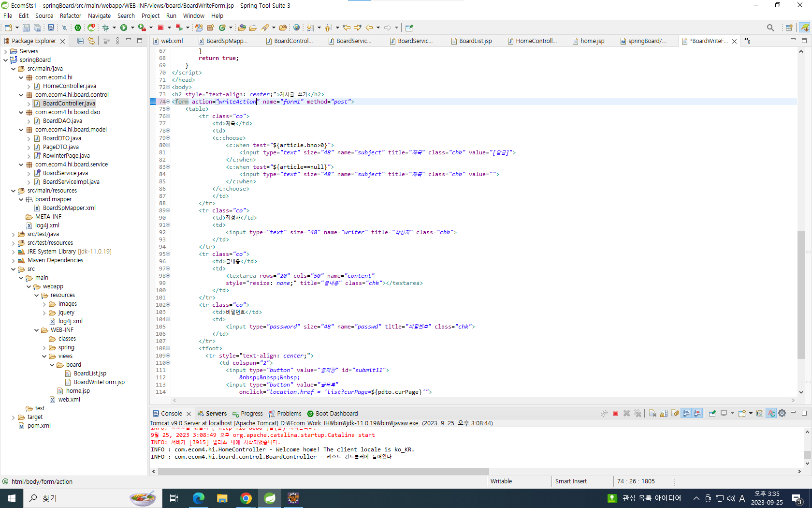Screen dimensions: 812x508
Task: Click the Save All toolbar icon
Action: pyautogui.click(x=37, y=28)
